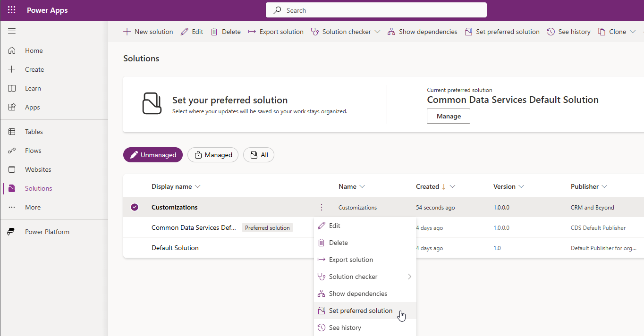The image size is (644, 336).
Task: Choose See history from the context menu
Action: [x=365, y=328]
